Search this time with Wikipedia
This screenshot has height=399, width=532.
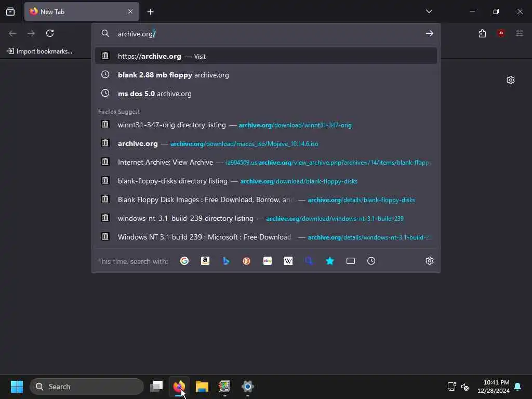(288, 261)
